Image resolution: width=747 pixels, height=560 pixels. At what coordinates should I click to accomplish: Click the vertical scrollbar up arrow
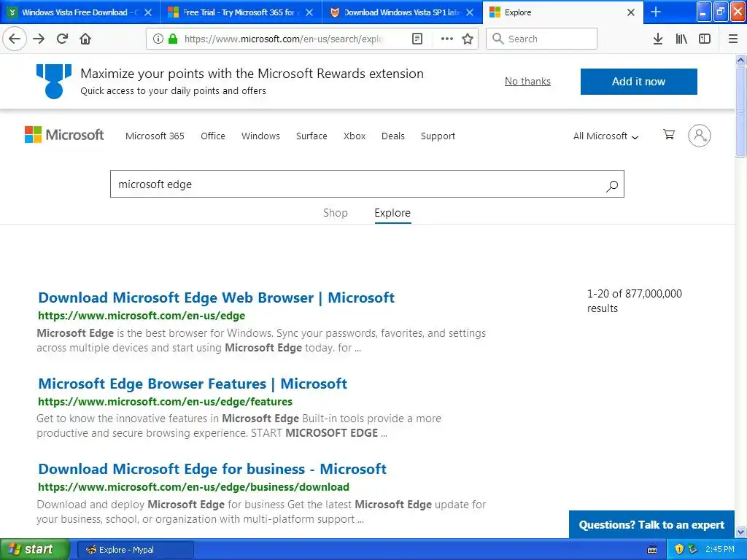(740, 60)
